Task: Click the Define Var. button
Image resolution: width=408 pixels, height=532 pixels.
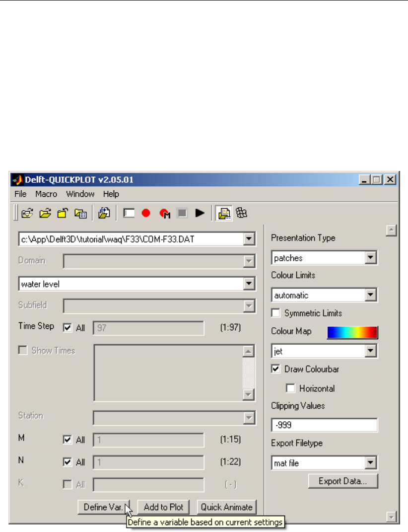Action: [x=103, y=507]
